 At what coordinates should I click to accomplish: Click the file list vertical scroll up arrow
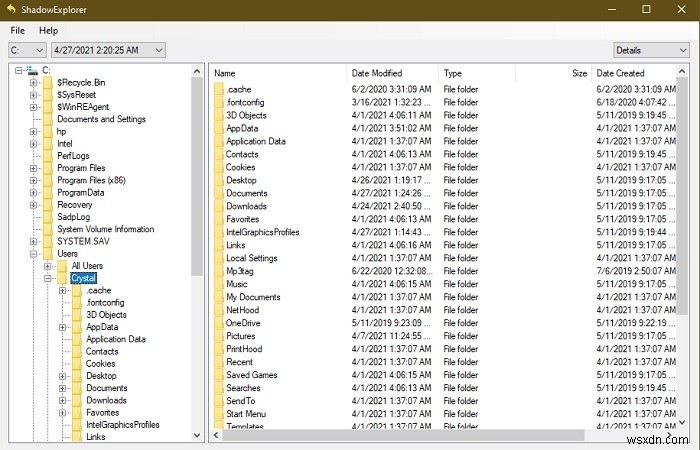[x=682, y=71]
